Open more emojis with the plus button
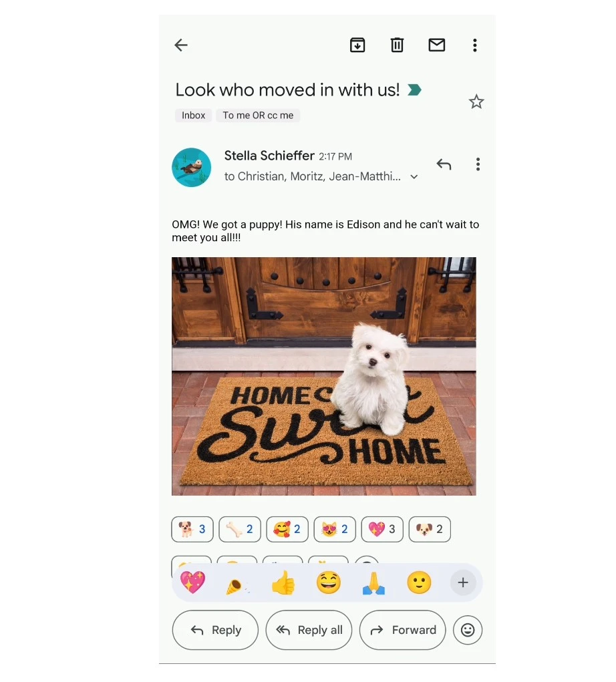The image size is (616, 682). (x=463, y=582)
